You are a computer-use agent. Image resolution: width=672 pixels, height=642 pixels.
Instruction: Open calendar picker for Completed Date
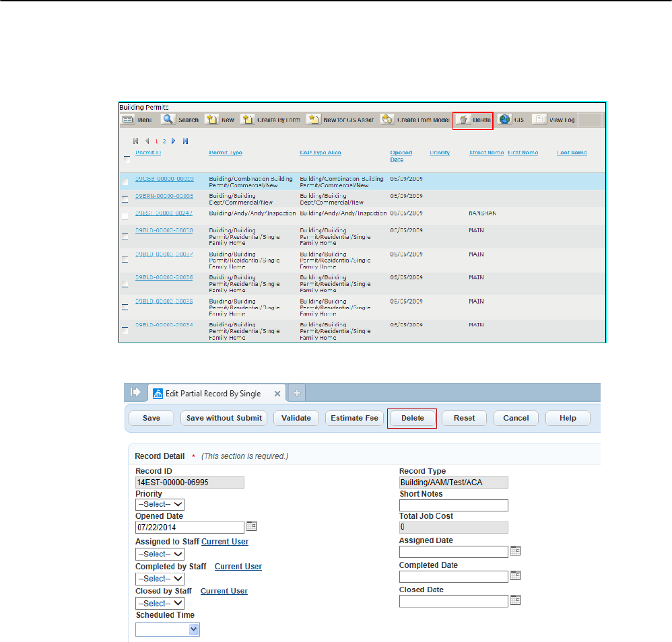point(516,575)
